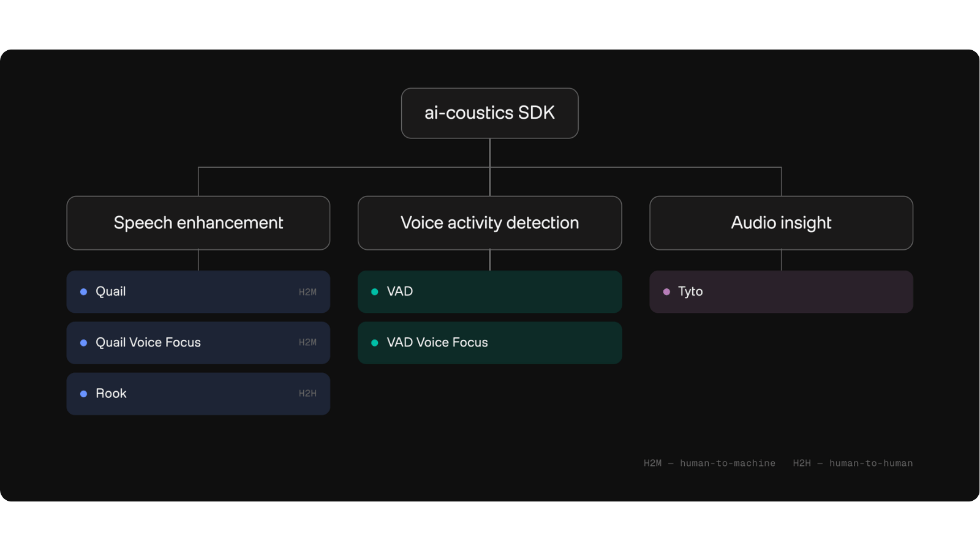The image size is (980, 551).
Task: Open the VAD Voice Focus row
Action: (490, 343)
